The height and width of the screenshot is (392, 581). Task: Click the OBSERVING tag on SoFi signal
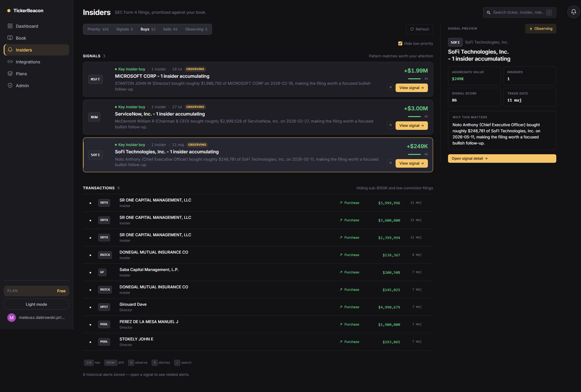pos(197,145)
